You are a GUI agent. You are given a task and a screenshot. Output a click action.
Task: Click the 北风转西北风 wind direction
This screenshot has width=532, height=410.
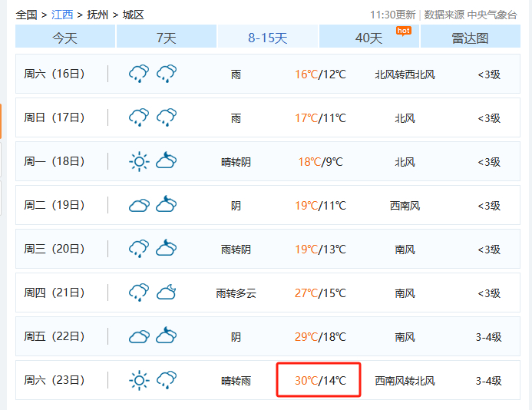click(x=405, y=74)
